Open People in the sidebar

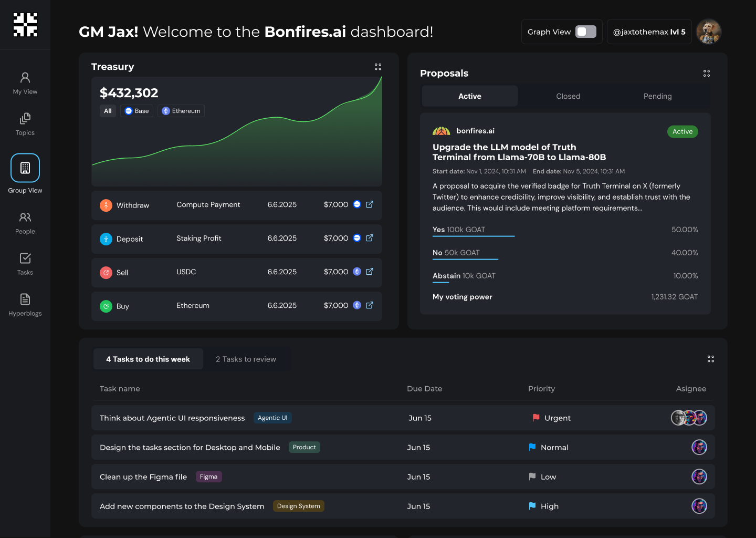[x=25, y=223]
